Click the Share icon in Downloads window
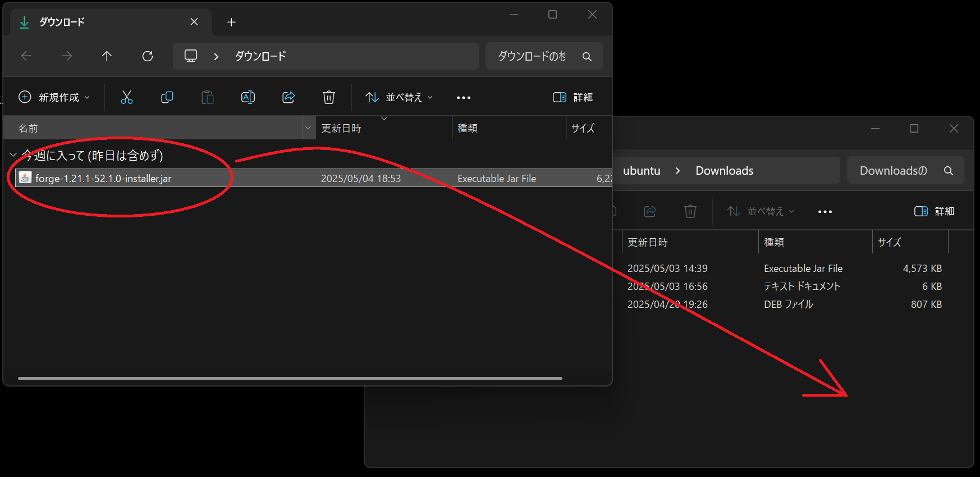 [650, 211]
